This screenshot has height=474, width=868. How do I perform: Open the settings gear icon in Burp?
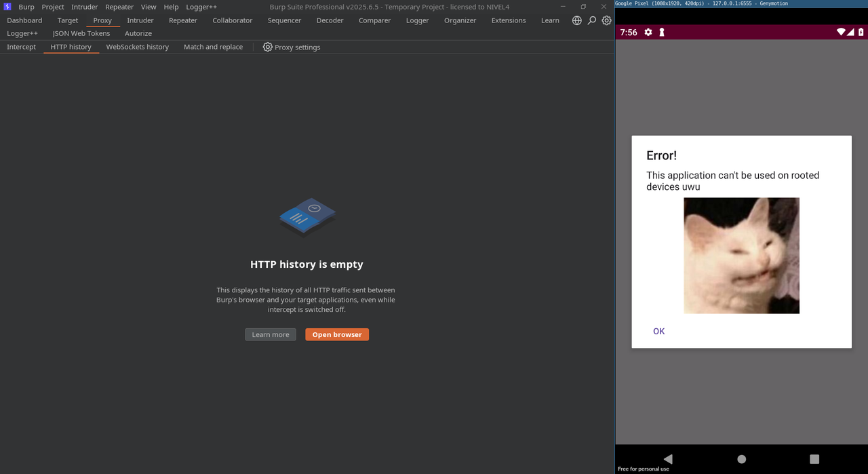[606, 20]
